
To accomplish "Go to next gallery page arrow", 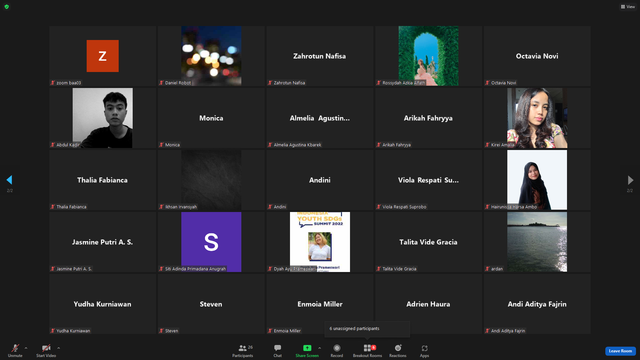I will 630,180.
